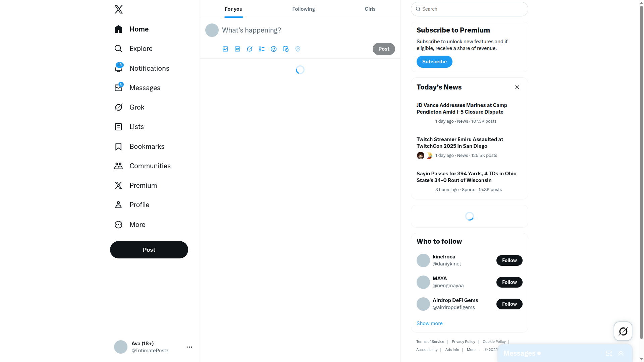Click the X logo icon
Viewport: 644px width, 362px height.
[119, 9]
